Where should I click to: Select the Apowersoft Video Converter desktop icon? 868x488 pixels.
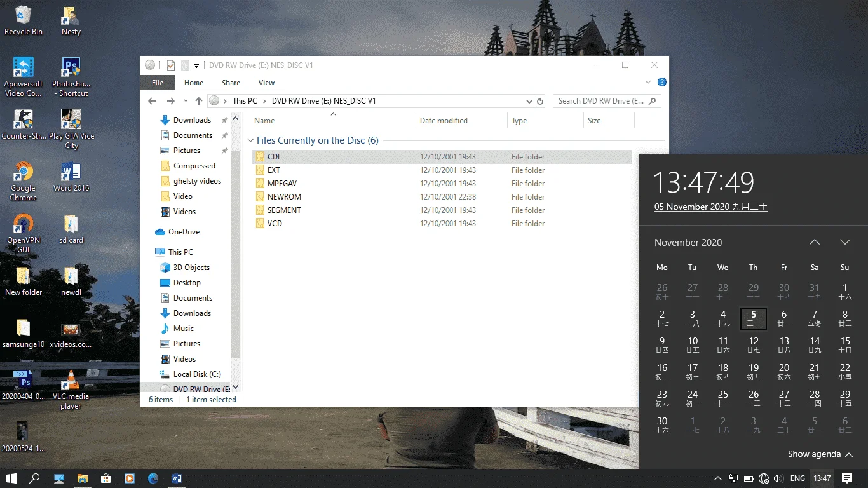point(24,77)
